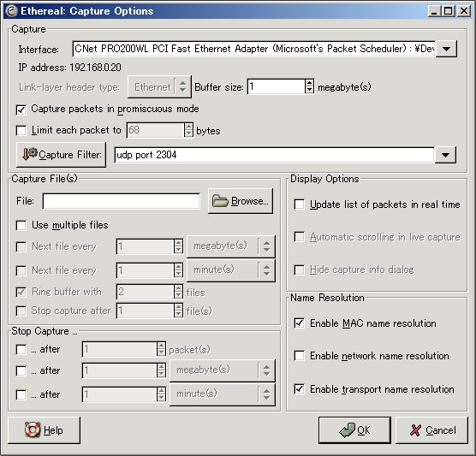Click the red X Cancel icon
The width and height of the screenshot is (476, 456).
(x=415, y=430)
